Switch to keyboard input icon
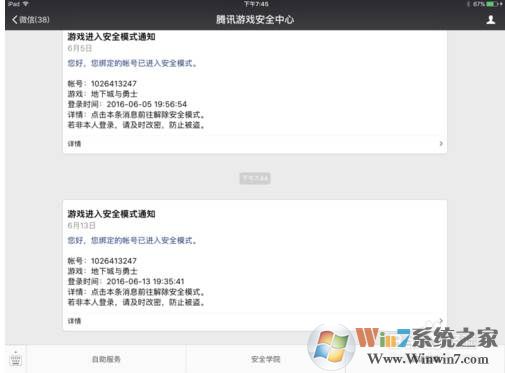 16,359
